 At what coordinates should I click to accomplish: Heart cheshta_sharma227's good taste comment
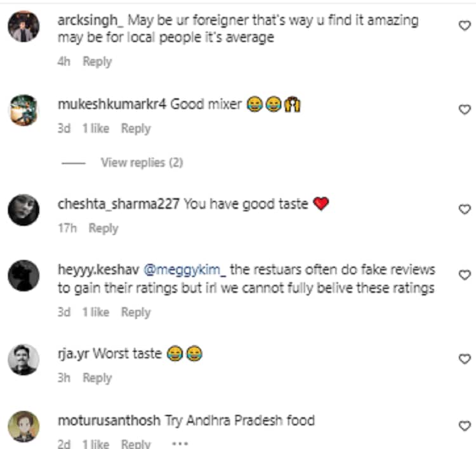[x=465, y=209]
